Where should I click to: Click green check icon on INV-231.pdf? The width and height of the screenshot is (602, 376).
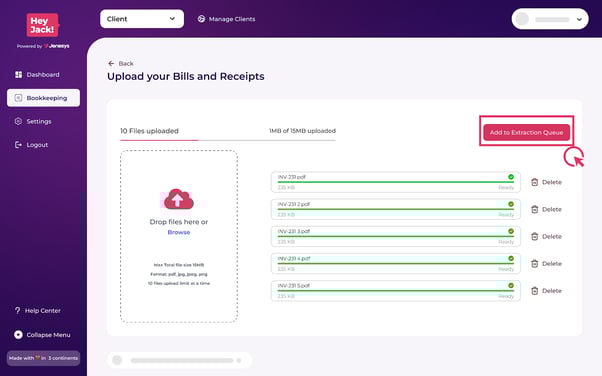(x=511, y=177)
